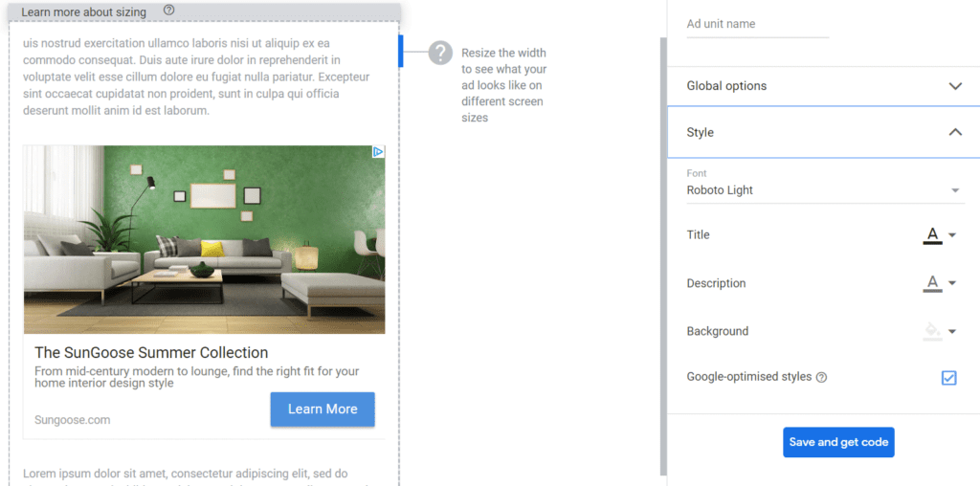Screen dimensions: 980x486
Task: Click the Save and get code button
Action: pyautogui.click(x=838, y=442)
